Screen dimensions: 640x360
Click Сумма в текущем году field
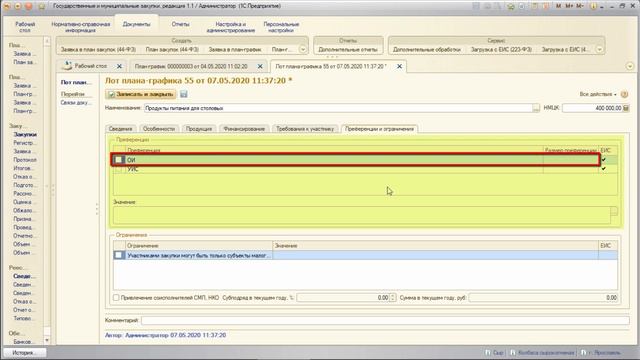[x=543, y=298]
